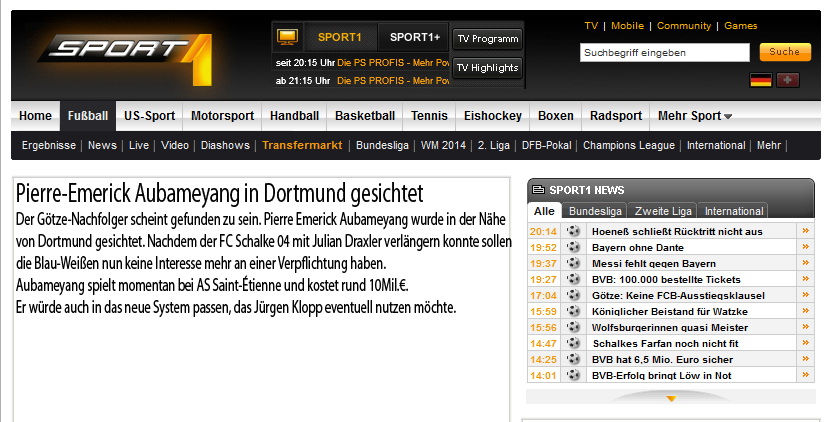Viewport: 833px width, 422px height.
Task: Open the DFB-Pokal submenu link
Action: point(547,145)
